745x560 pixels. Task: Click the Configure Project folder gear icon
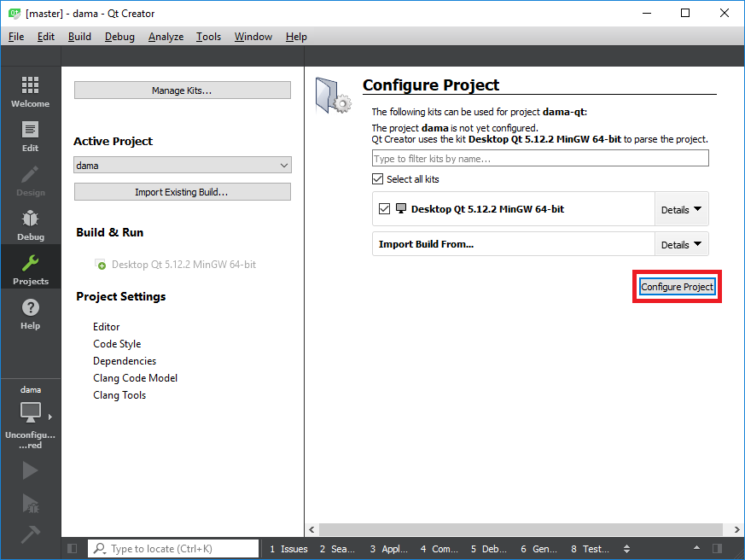click(x=334, y=96)
